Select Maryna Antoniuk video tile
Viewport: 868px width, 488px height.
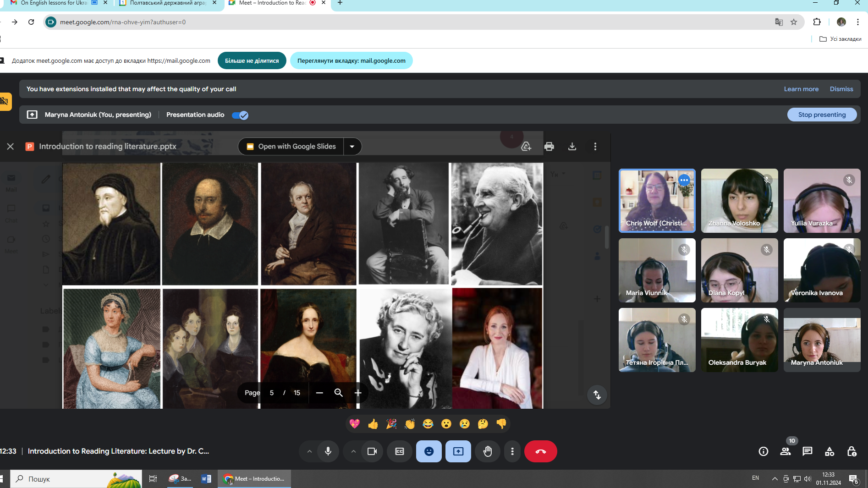coord(822,340)
